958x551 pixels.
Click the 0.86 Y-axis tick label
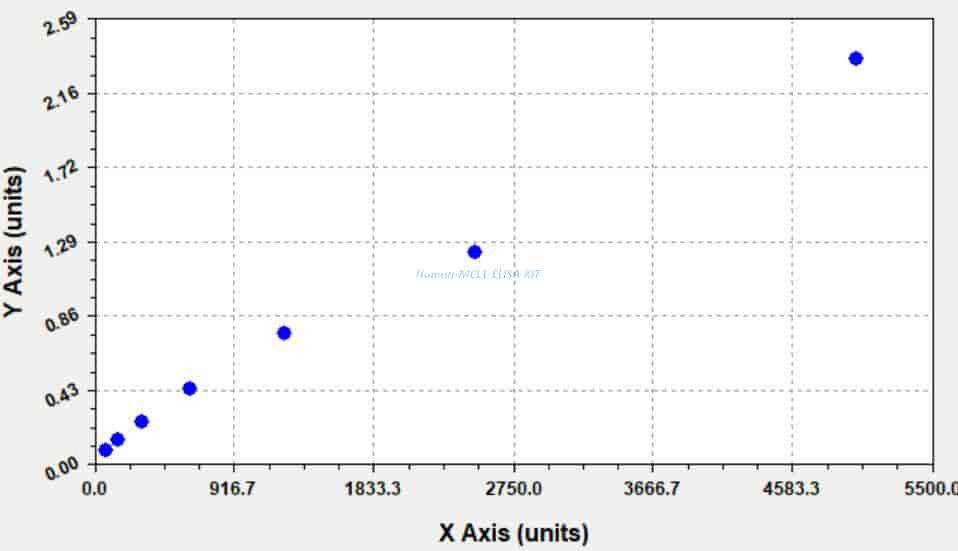tap(62, 321)
